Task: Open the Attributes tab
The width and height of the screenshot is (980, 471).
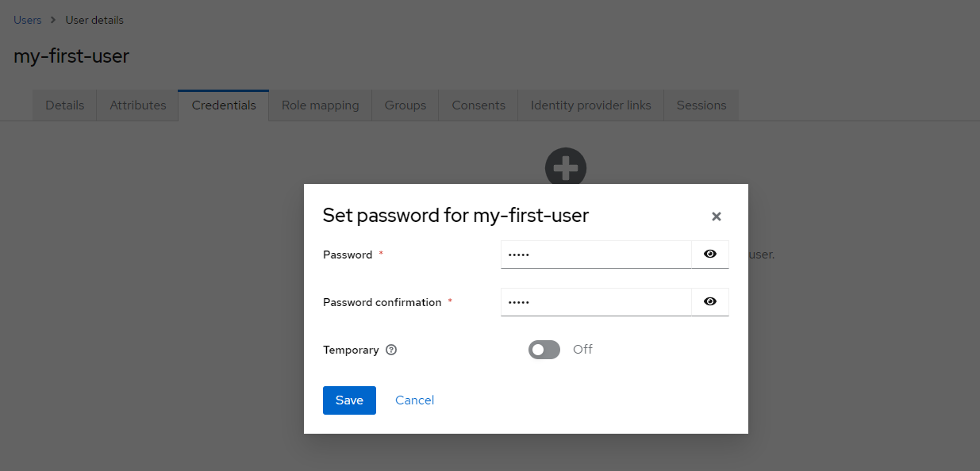Action: tap(138, 105)
